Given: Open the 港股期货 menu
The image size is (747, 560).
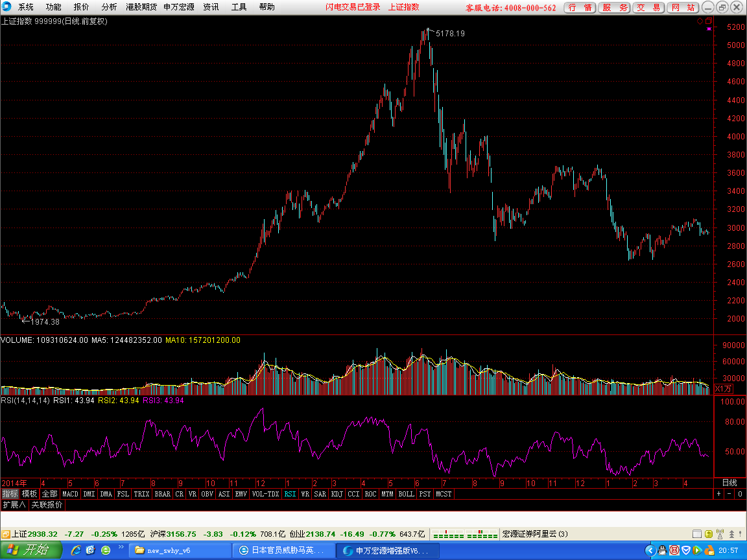Looking at the screenshot, I should point(141,7).
